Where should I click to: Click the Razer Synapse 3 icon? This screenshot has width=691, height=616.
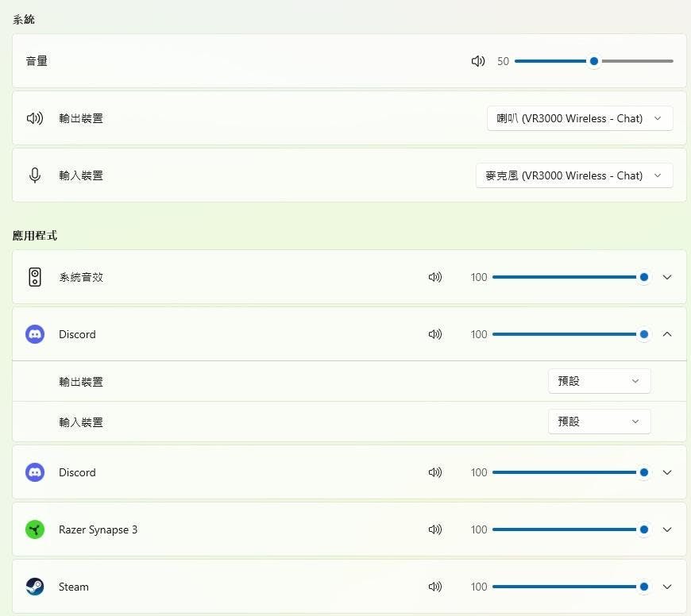[x=35, y=529]
